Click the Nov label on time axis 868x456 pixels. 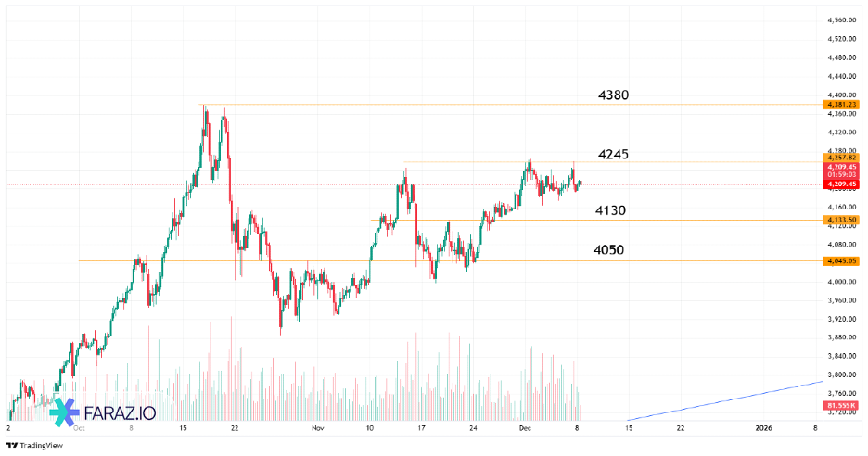point(318,428)
